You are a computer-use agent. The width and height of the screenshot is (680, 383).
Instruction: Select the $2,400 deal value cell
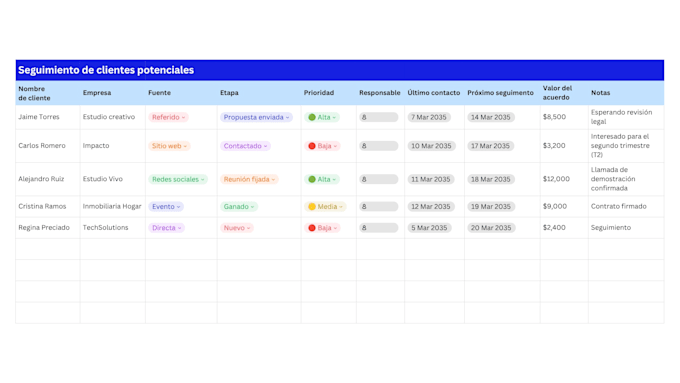coord(564,228)
